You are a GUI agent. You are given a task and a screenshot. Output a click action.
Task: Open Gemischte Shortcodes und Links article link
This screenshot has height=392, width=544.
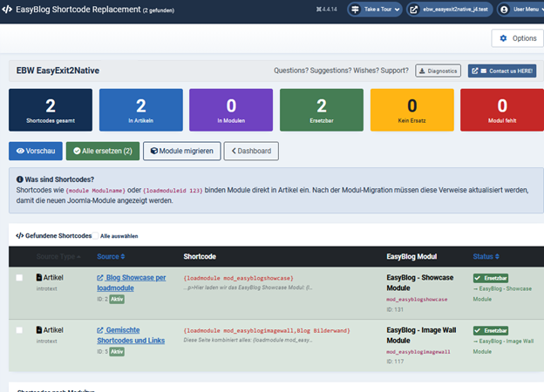click(x=131, y=335)
